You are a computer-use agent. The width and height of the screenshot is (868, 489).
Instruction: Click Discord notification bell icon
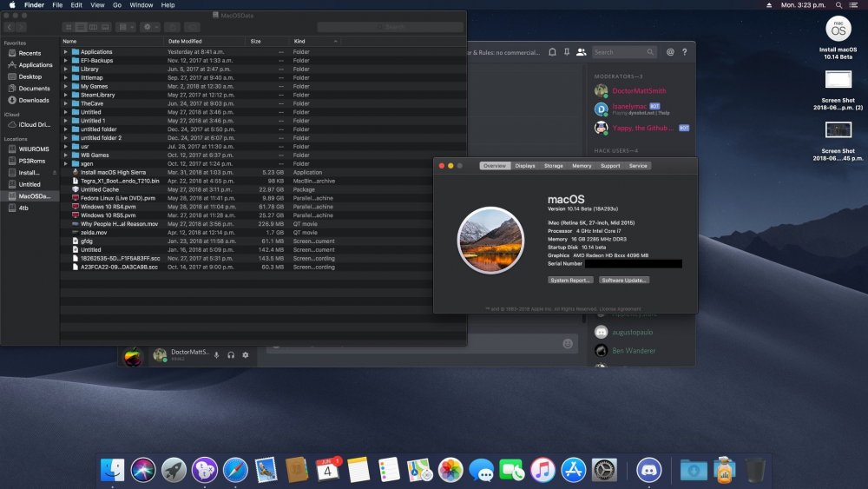pyautogui.click(x=552, y=52)
